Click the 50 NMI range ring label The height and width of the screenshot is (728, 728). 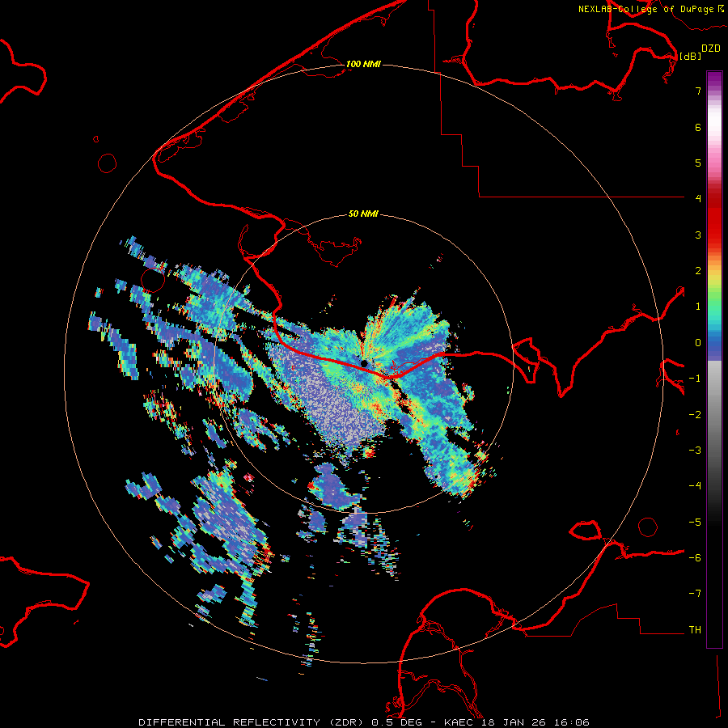click(363, 214)
